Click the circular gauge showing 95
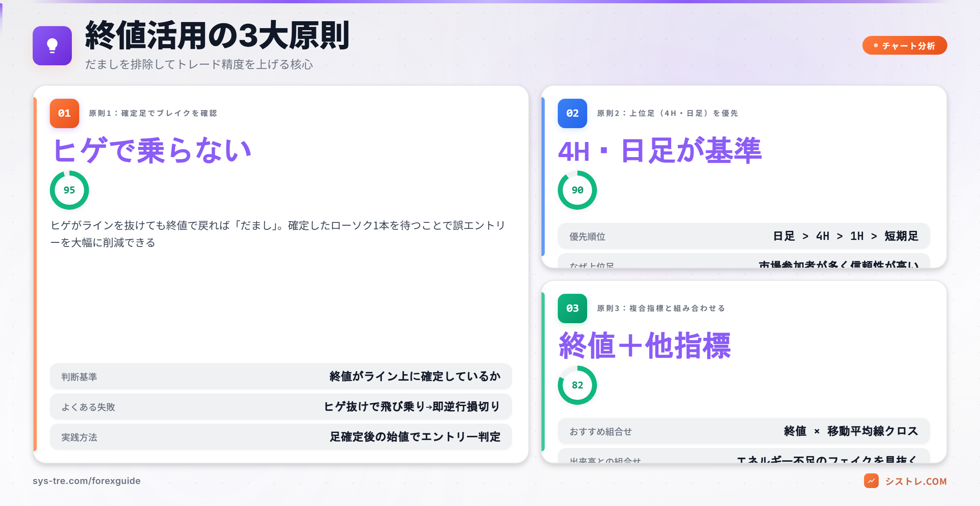Image resolution: width=980 pixels, height=506 pixels. (69, 190)
